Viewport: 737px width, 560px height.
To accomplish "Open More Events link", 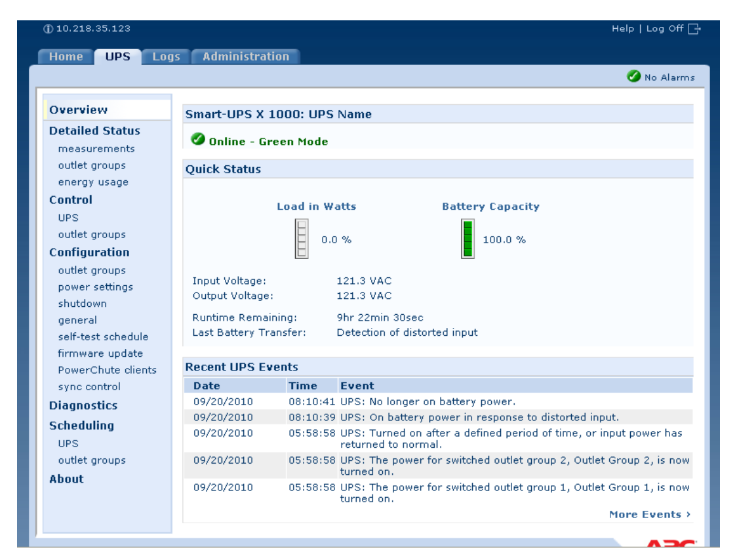I will 650,514.
